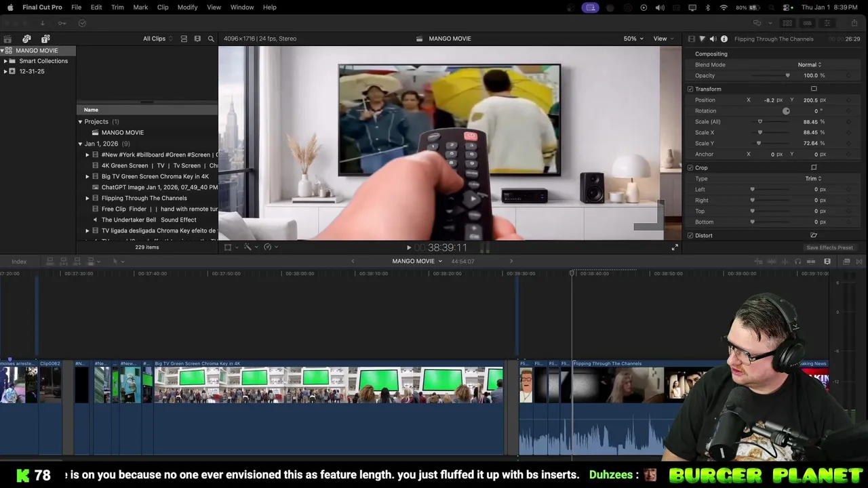Viewport: 868px width, 488px height.
Task: Toggle clip appearance filmstrip/list view
Action: pos(184,39)
